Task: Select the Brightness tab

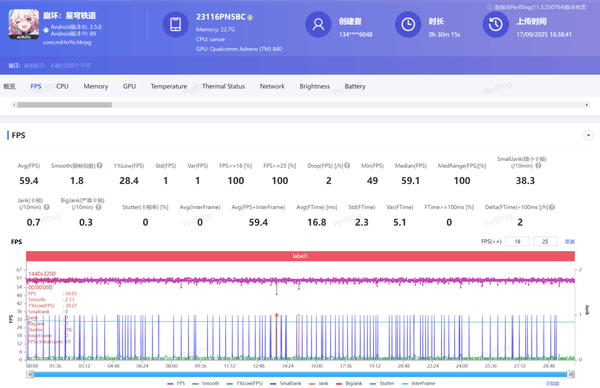Action: (x=315, y=86)
